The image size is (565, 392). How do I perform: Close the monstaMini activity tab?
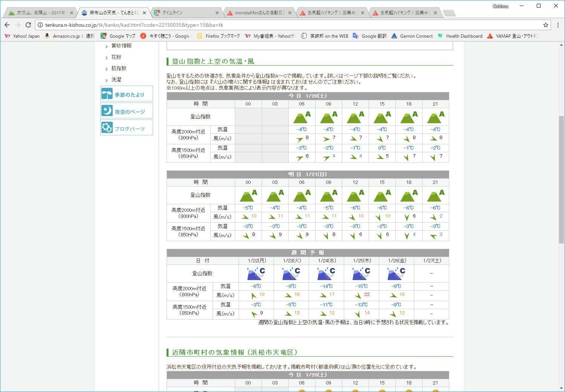click(x=289, y=13)
